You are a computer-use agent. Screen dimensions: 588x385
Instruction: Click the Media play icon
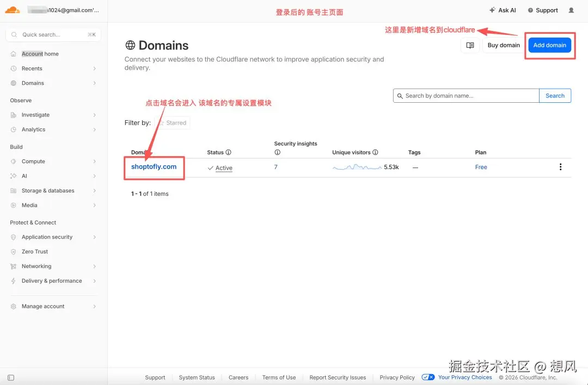pyautogui.click(x=14, y=205)
